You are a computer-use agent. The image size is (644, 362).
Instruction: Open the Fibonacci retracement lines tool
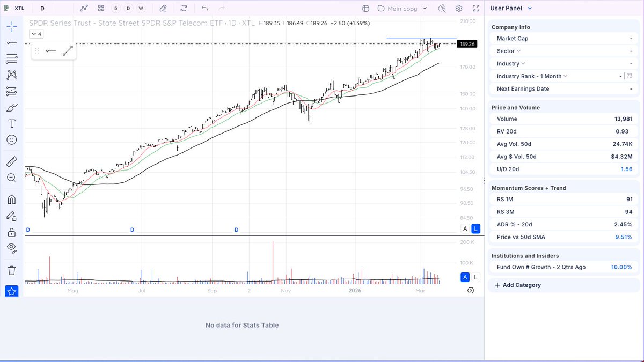[11, 58]
